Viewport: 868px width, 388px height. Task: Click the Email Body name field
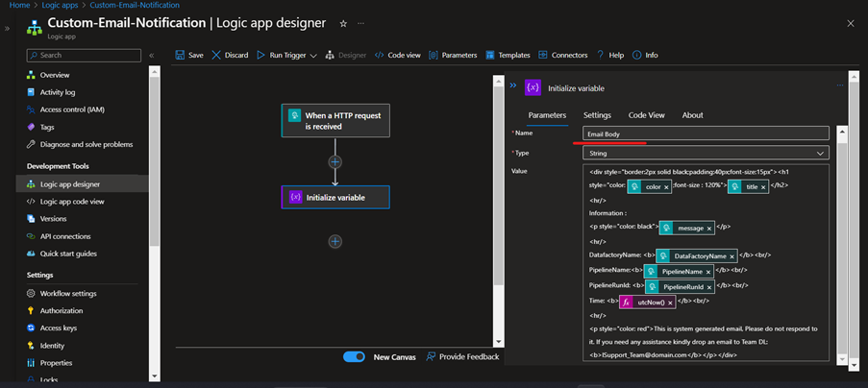click(706, 133)
